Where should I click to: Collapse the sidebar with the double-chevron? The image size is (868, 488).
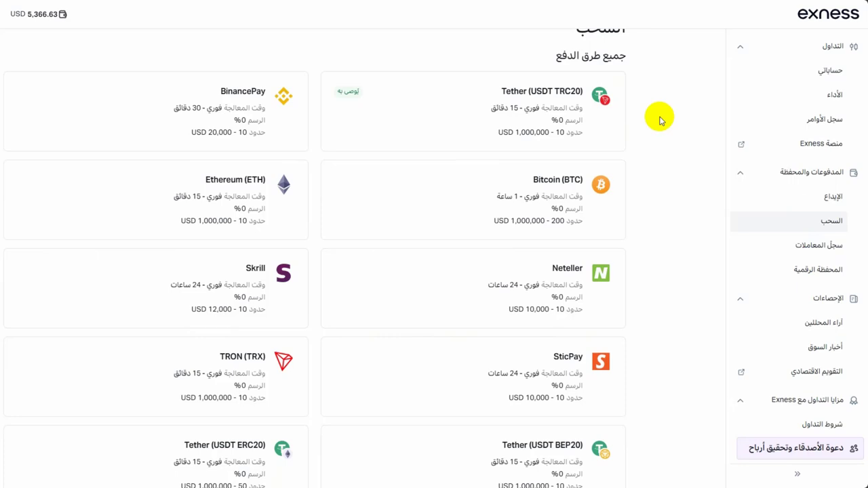pyautogui.click(x=797, y=474)
